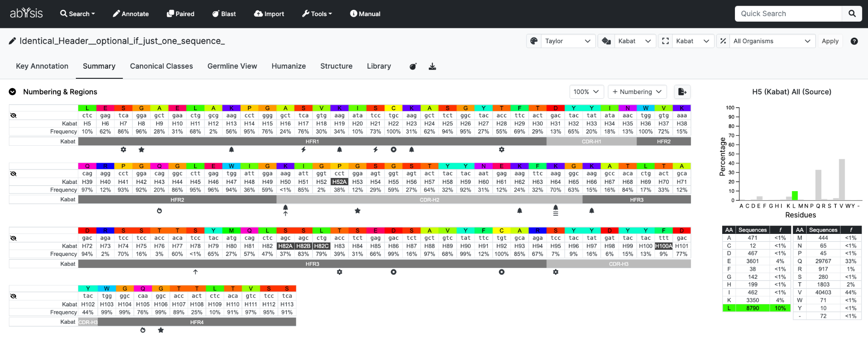Click the highlighted H52A numbering cell
The height and width of the screenshot is (339, 868).
(339, 182)
